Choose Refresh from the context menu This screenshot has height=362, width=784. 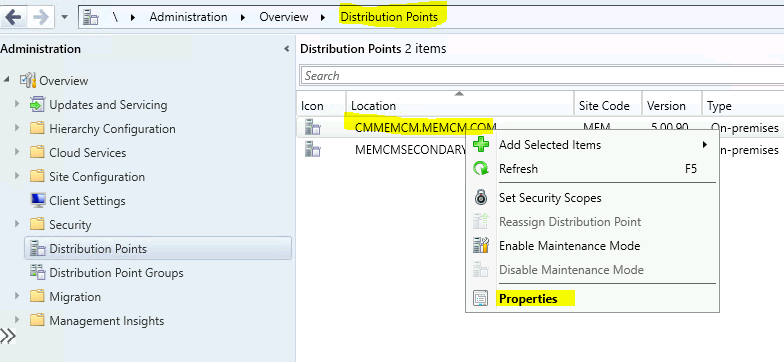[592, 169]
